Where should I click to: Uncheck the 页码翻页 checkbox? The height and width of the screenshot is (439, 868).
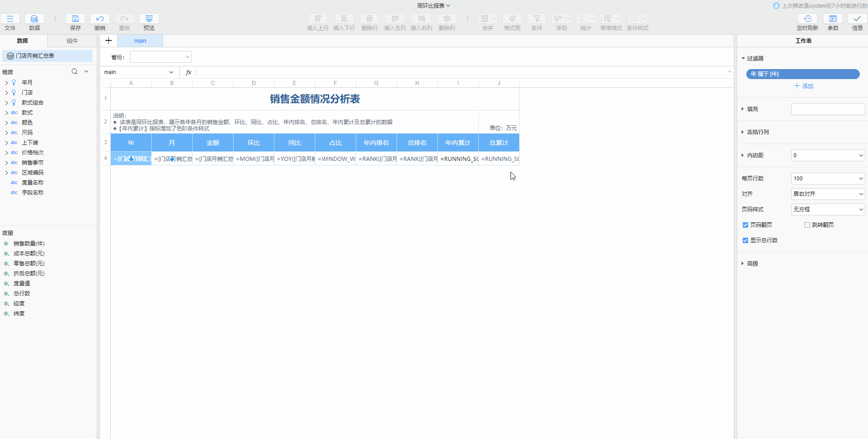(x=745, y=225)
